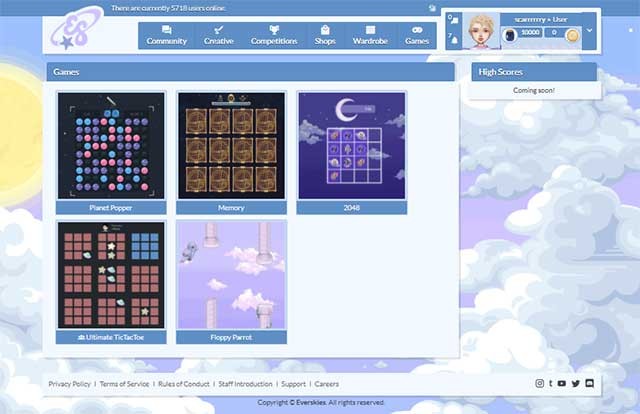
Task: Click the username text in profile box
Action: click(541, 19)
